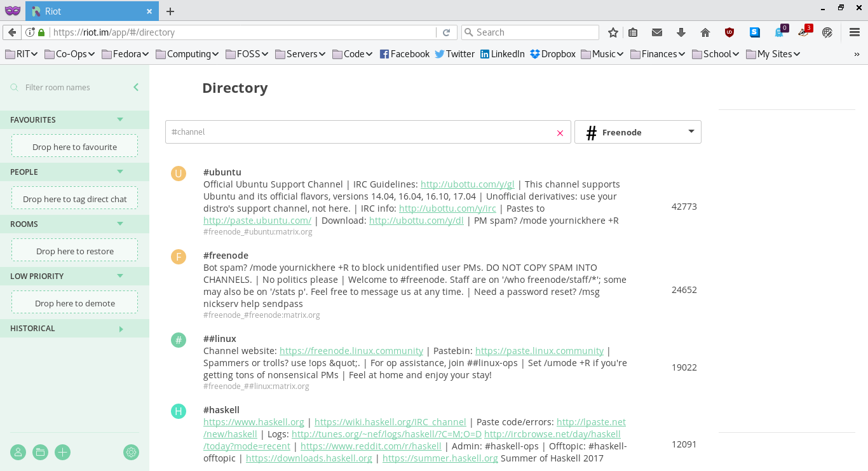Browse the room directory folder icon
This screenshot has height=471, width=868.
(40, 452)
